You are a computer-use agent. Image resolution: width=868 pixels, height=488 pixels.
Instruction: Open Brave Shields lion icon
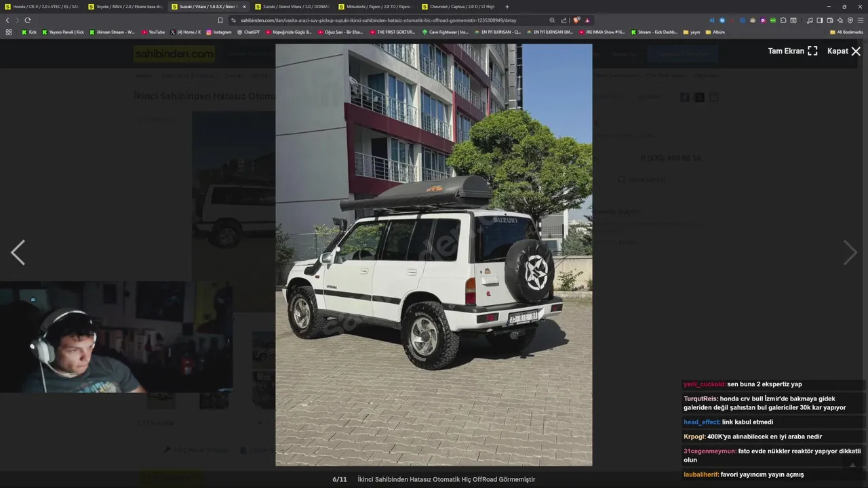[576, 20]
